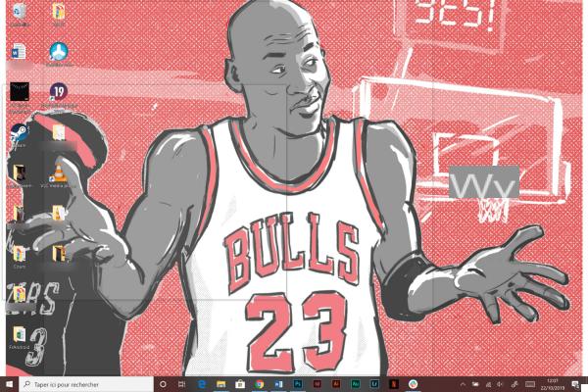The width and height of the screenshot is (588, 392).
Task: Open the round multicolor taskbar app icon
Action: pyautogui.click(x=413, y=384)
